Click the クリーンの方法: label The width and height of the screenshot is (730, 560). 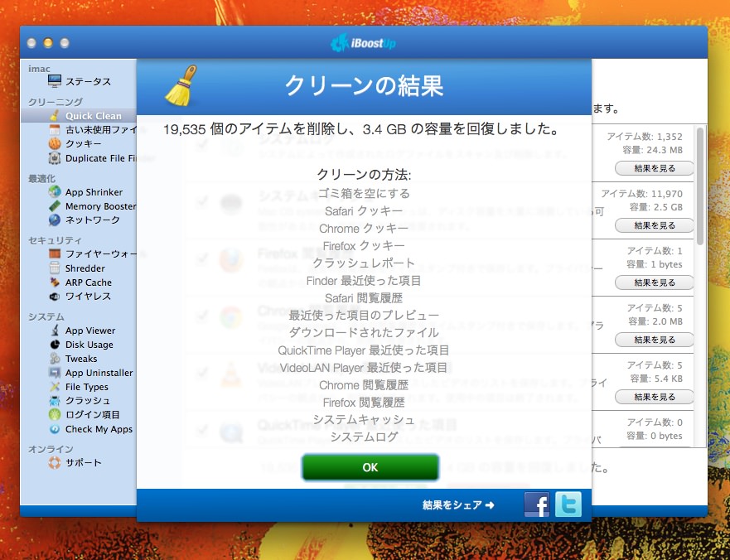(x=364, y=175)
